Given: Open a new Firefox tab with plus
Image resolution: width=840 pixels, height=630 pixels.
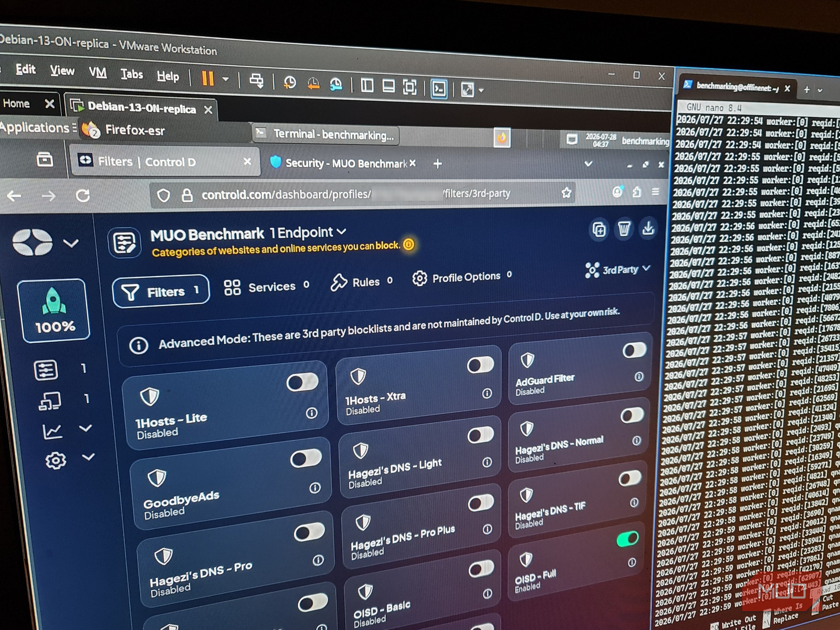Looking at the screenshot, I should [437, 164].
